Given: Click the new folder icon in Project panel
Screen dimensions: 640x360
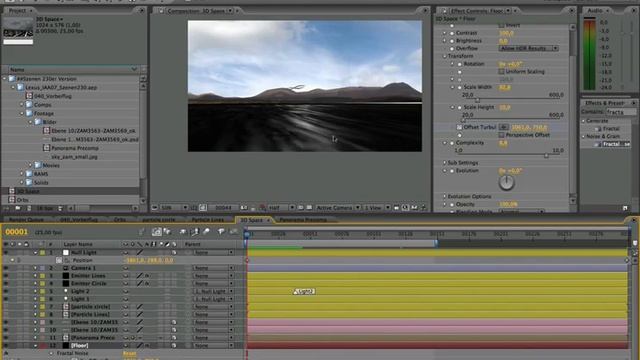Looking at the screenshot, I should (18, 208).
